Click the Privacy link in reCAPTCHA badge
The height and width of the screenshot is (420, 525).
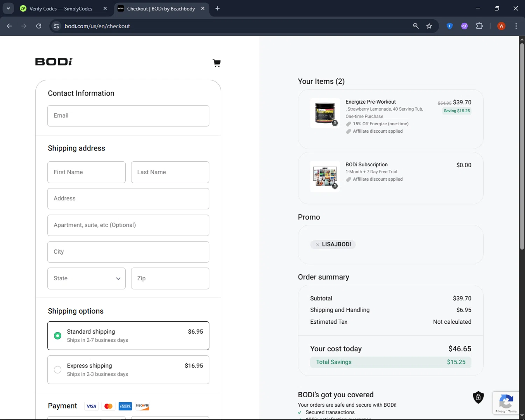[500, 412]
